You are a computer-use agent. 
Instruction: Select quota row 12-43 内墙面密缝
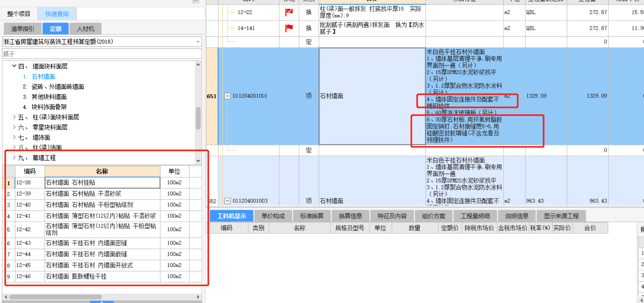click(x=102, y=243)
